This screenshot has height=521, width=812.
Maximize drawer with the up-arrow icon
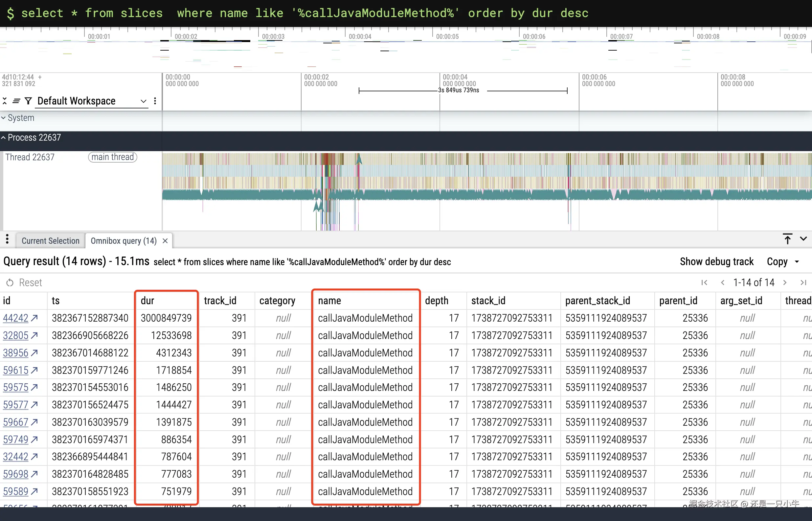[x=787, y=239]
